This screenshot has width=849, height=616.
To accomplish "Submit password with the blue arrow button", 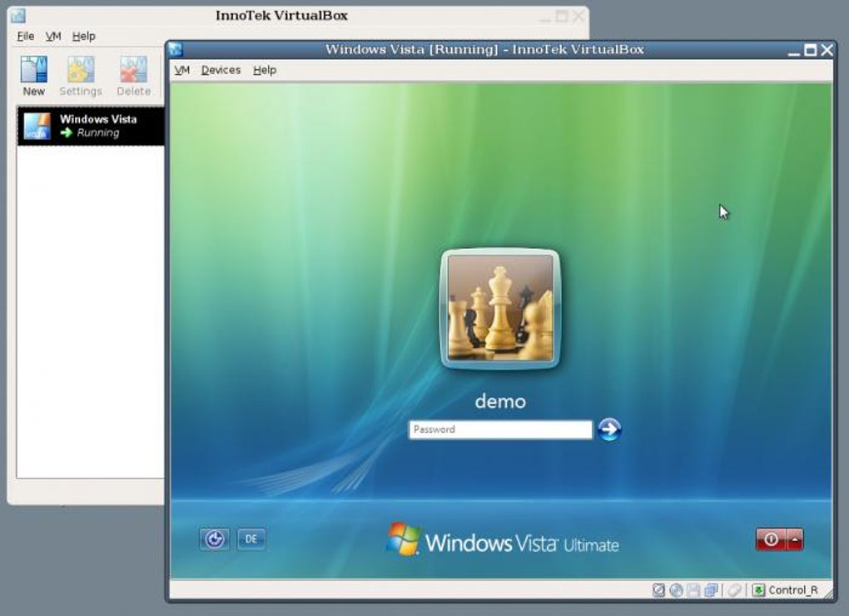I will (609, 430).
